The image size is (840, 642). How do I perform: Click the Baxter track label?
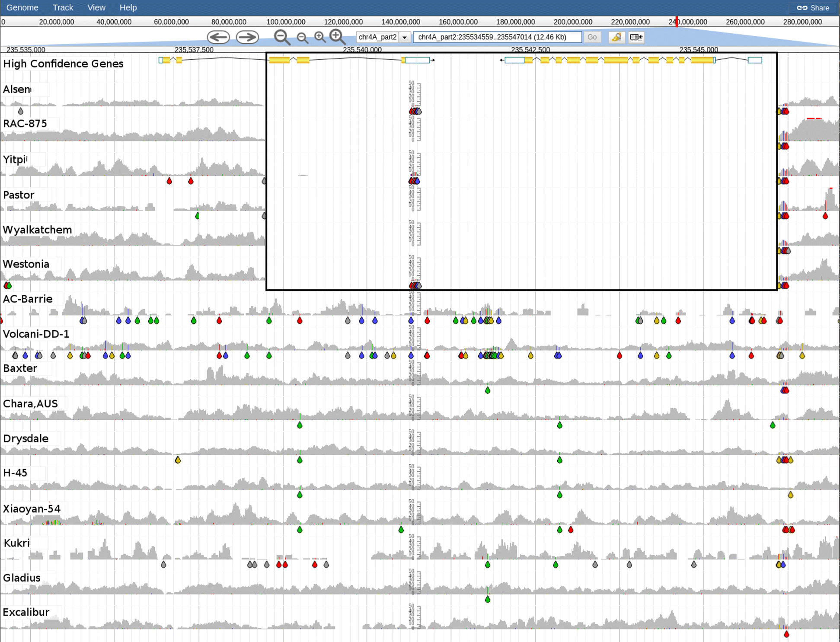click(20, 368)
